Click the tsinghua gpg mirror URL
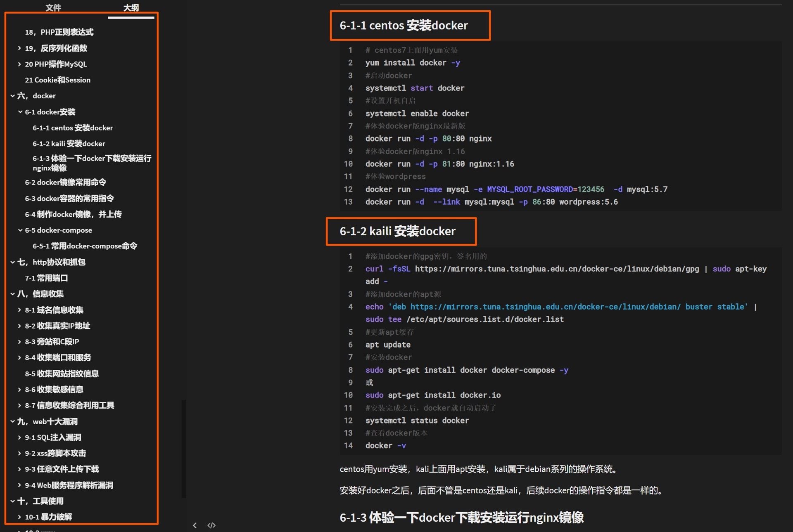The height and width of the screenshot is (532, 793). [556, 269]
